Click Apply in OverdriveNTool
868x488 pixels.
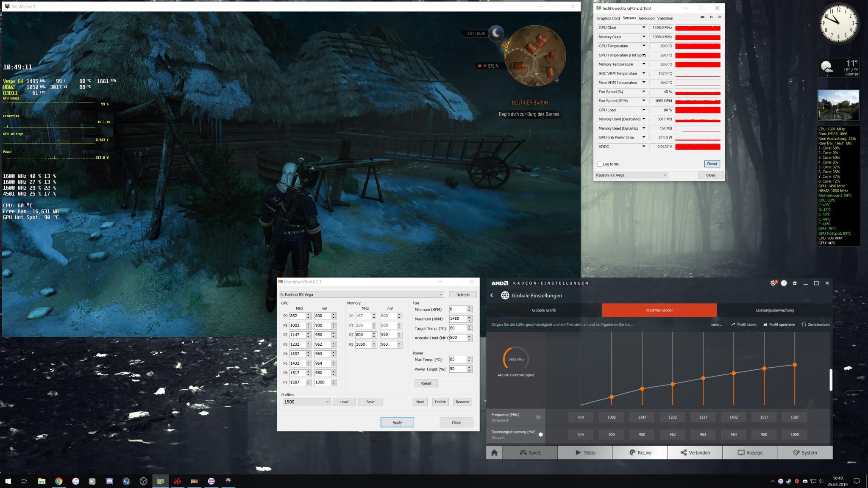click(397, 422)
